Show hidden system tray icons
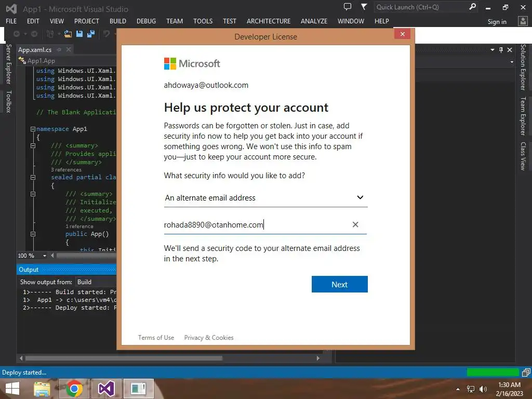The width and height of the screenshot is (532, 399). tap(458, 389)
